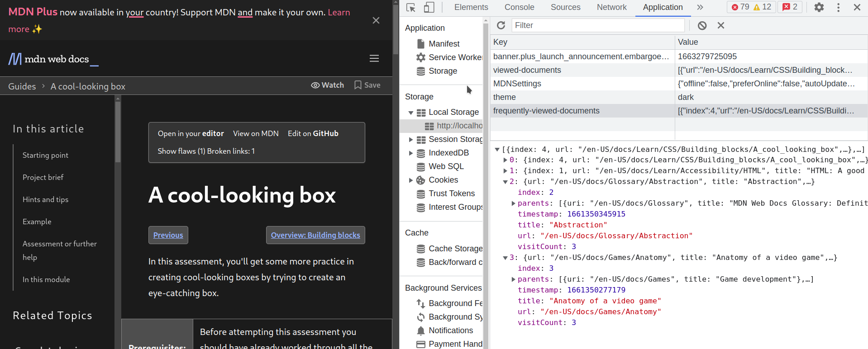The image size is (868, 349).
Task: Refresh the local storage table
Action: point(501,25)
